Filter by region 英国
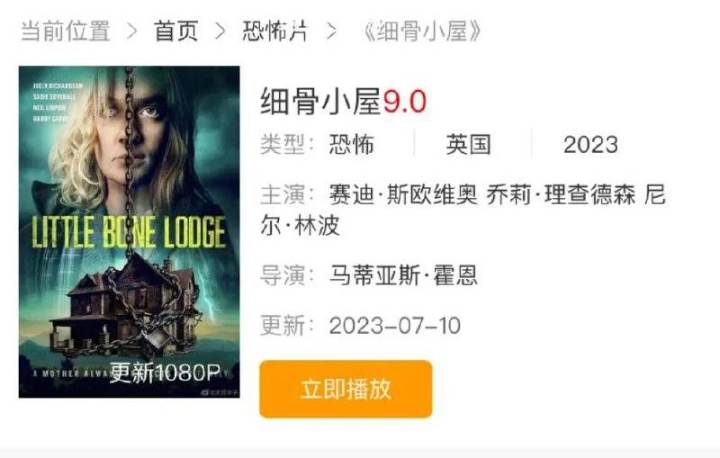This screenshot has height=458, width=720. pyautogui.click(x=468, y=144)
